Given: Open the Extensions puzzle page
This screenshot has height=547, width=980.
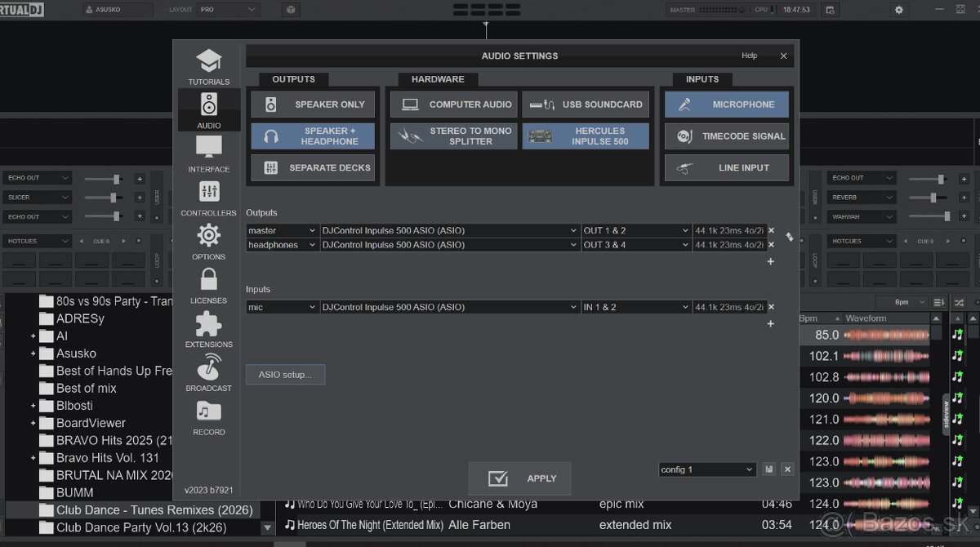Looking at the screenshot, I should point(209,324).
